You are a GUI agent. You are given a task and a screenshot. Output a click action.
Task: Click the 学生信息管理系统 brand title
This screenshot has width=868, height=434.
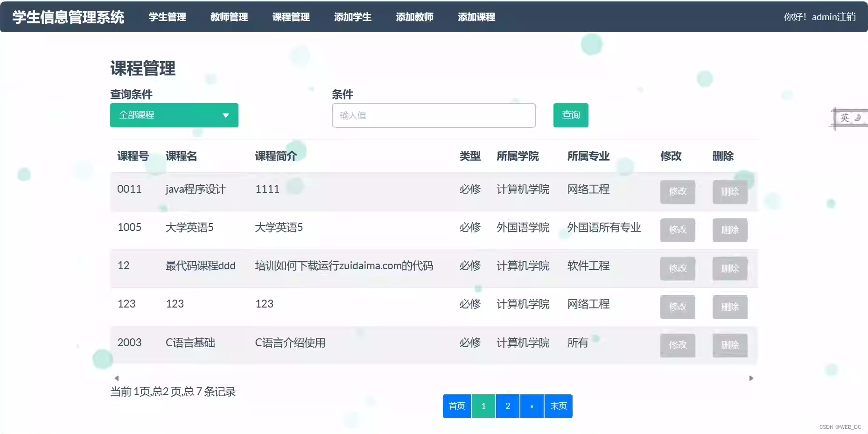point(68,17)
